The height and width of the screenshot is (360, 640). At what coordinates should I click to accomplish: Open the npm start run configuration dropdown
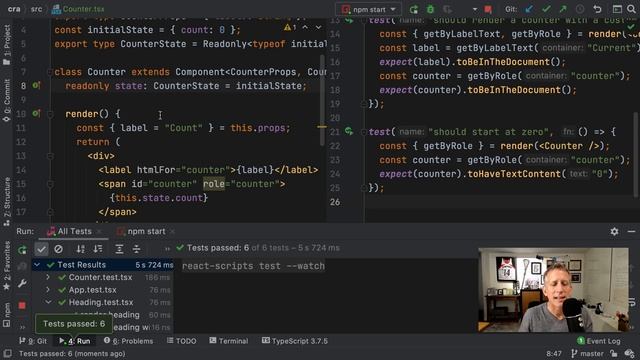369,9
